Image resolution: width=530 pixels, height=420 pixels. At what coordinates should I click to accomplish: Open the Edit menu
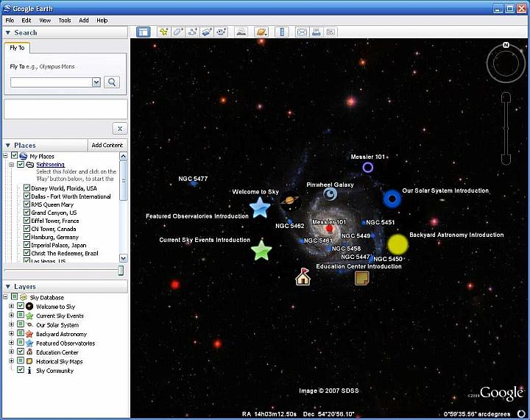pos(26,21)
